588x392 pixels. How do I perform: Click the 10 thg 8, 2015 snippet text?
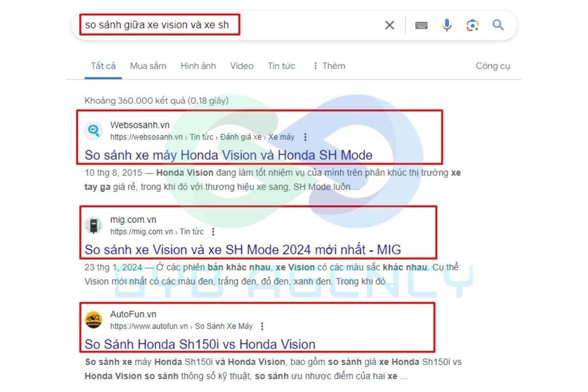(272, 180)
